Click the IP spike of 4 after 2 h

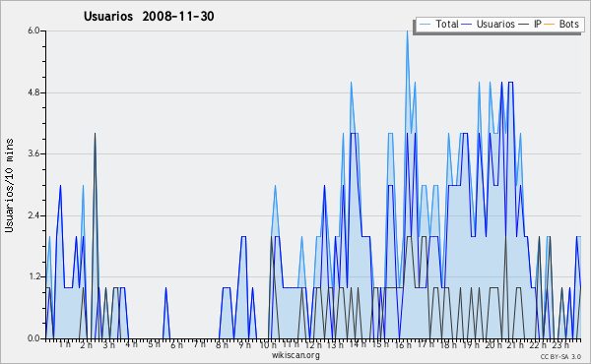(x=95, y=134)
